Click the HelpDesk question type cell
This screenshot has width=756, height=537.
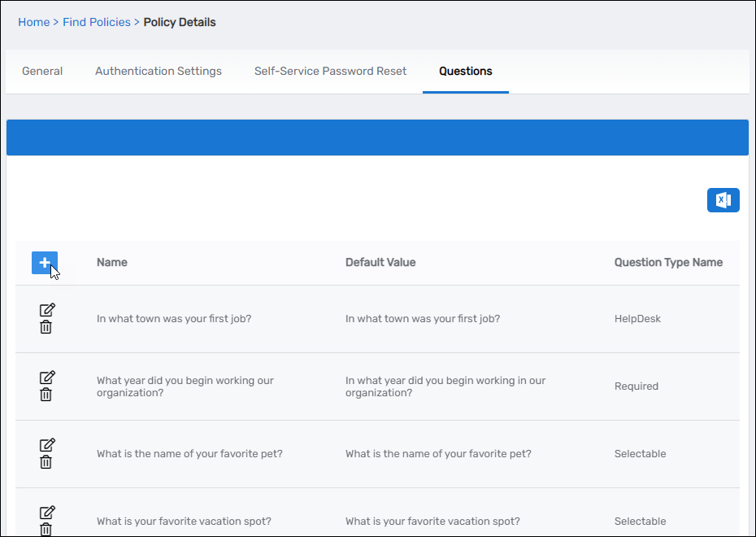tap(637, 319)
